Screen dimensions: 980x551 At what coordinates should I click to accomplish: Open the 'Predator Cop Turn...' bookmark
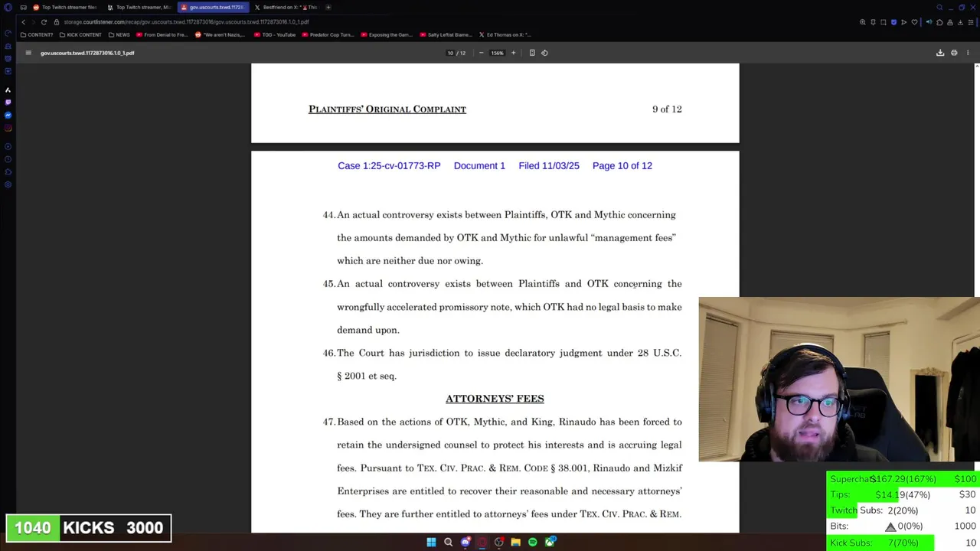[x=329, y=34]
